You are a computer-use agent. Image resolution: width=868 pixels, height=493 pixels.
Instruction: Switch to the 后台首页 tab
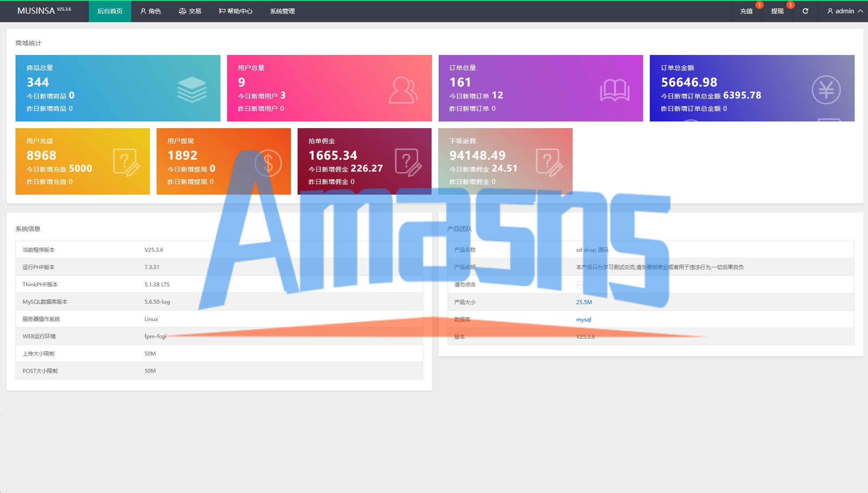tap(110, 11)
